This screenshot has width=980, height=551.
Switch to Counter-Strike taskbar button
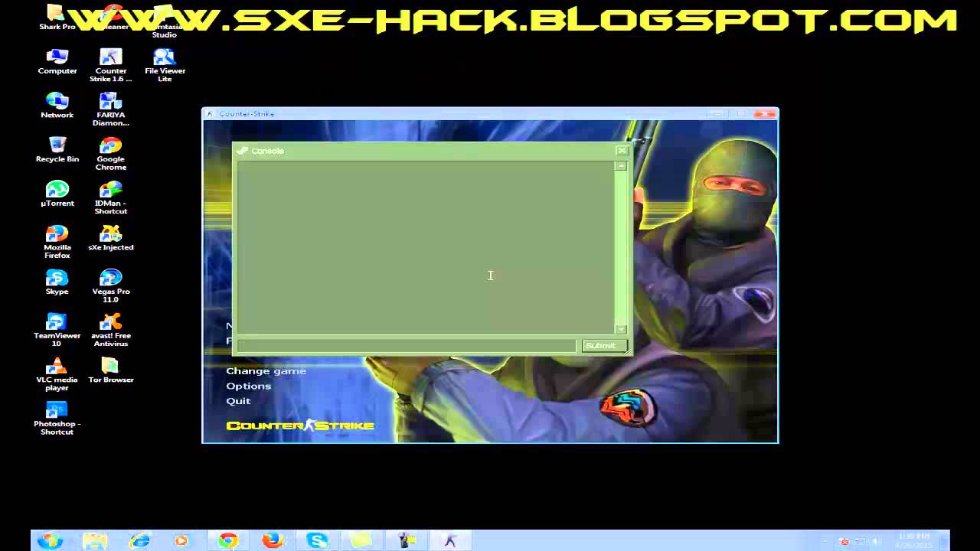pos(450,540)
